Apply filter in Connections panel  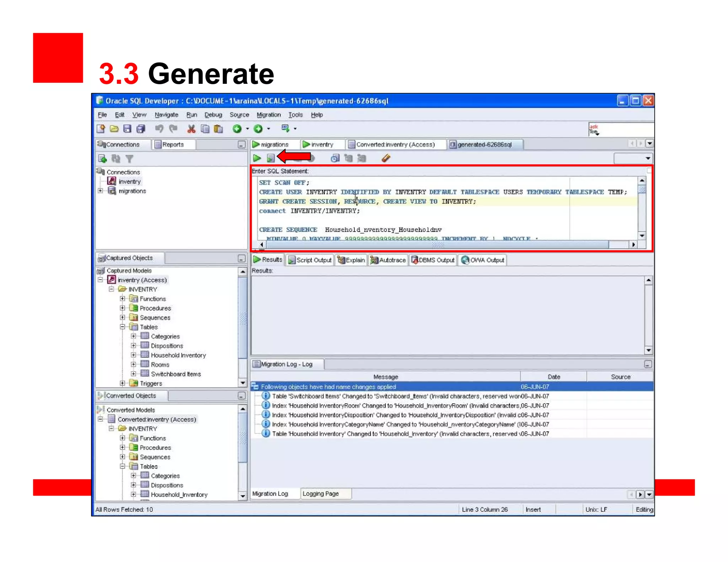(129, 159)
